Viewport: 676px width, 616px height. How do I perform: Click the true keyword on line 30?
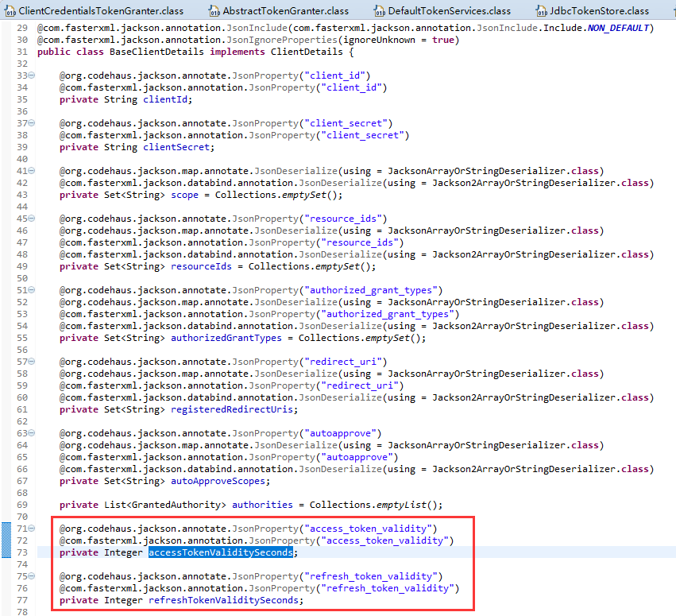(x=443, y=40)
